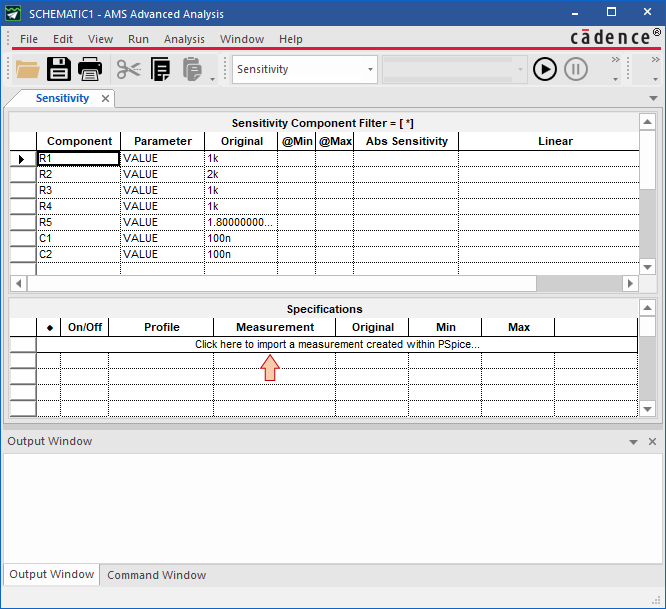
Task: Pause analysis with the pause button
Action: [576, 69]
